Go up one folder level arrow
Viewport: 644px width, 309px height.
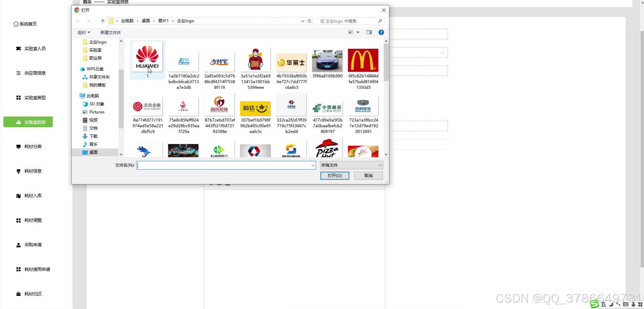(103, 21)
